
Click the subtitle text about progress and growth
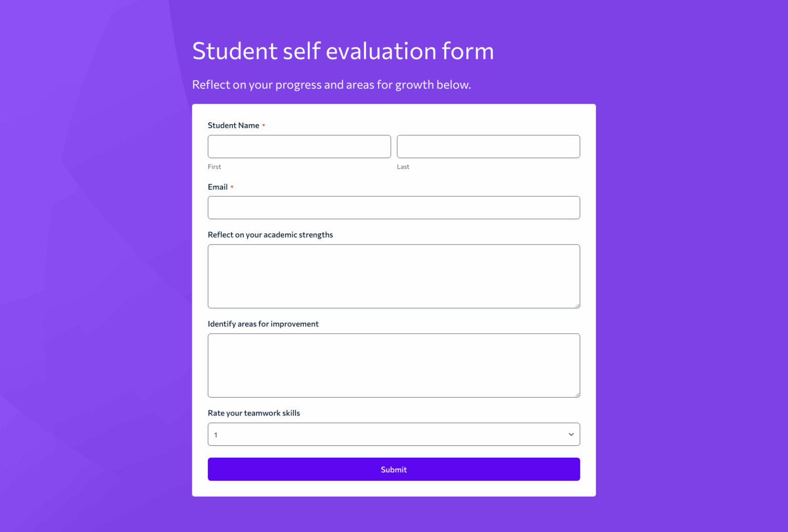point(331,84)
